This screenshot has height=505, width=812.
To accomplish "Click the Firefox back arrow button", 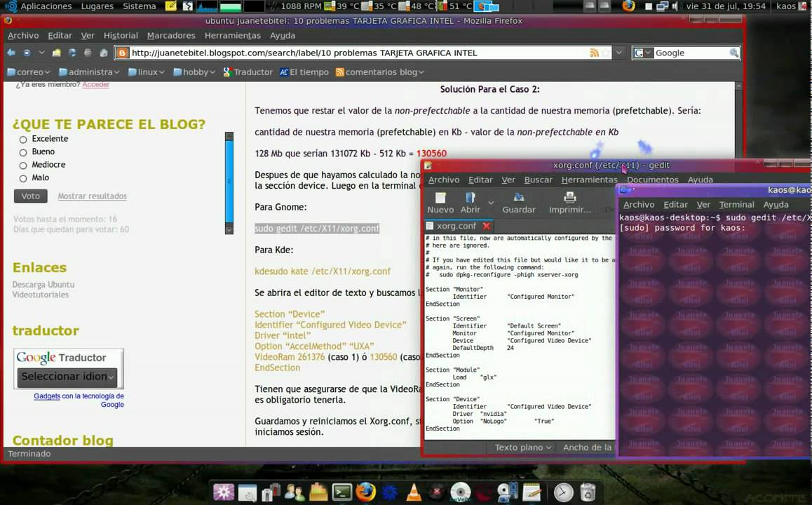I will (11, 53).
